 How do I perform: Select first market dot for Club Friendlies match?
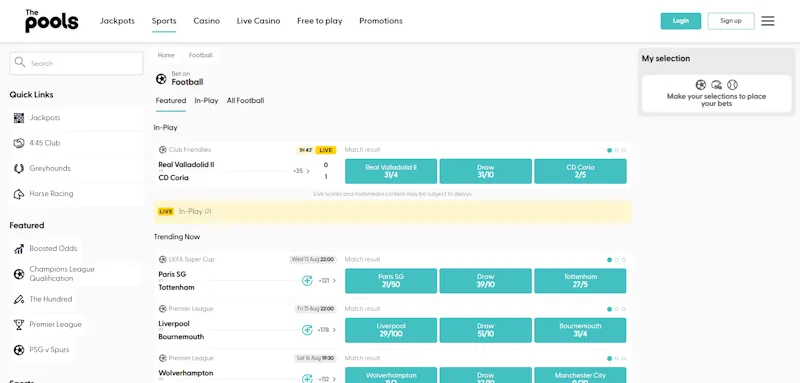coord(609,150)
